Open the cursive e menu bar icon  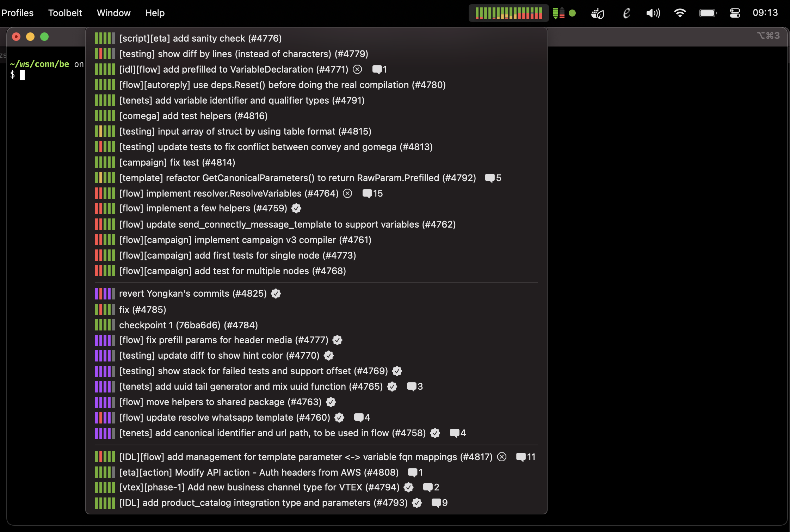(627, 13)
